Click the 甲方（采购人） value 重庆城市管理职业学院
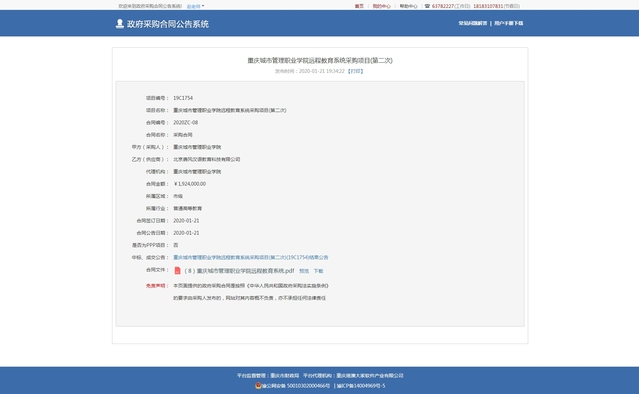Image resolution: width=639 pixels, height=394 pixels. coord(197,147)
